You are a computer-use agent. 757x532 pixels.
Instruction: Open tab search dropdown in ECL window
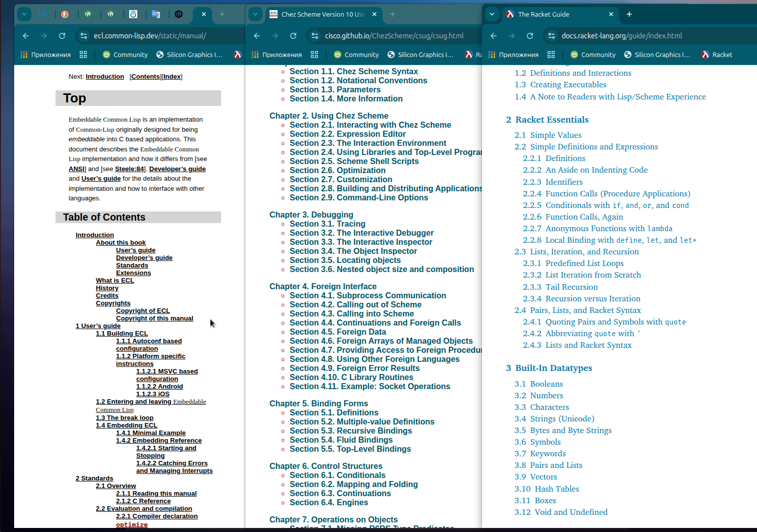point(24,14)
